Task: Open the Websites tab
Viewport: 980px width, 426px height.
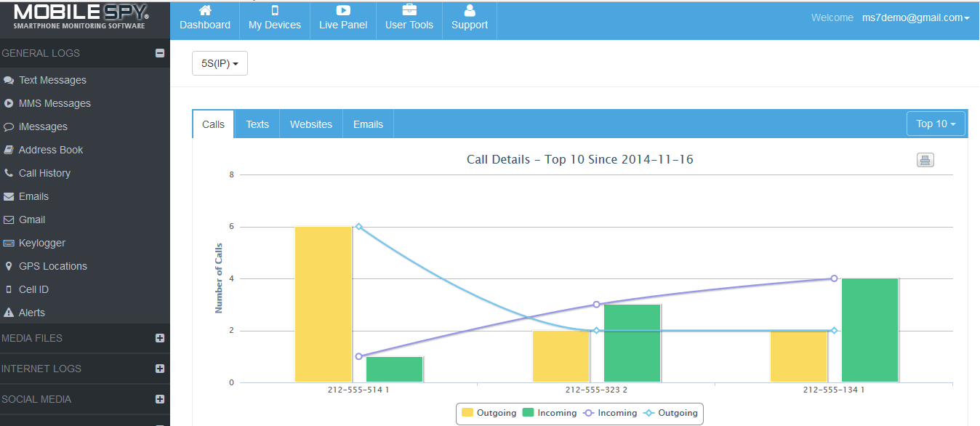Action: pos(310,124)
